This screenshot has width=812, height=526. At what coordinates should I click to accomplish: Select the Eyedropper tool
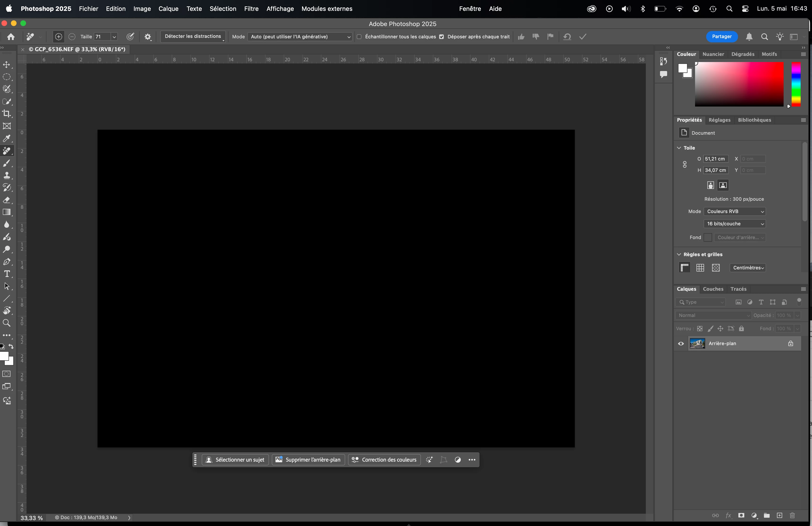(6, 138)
